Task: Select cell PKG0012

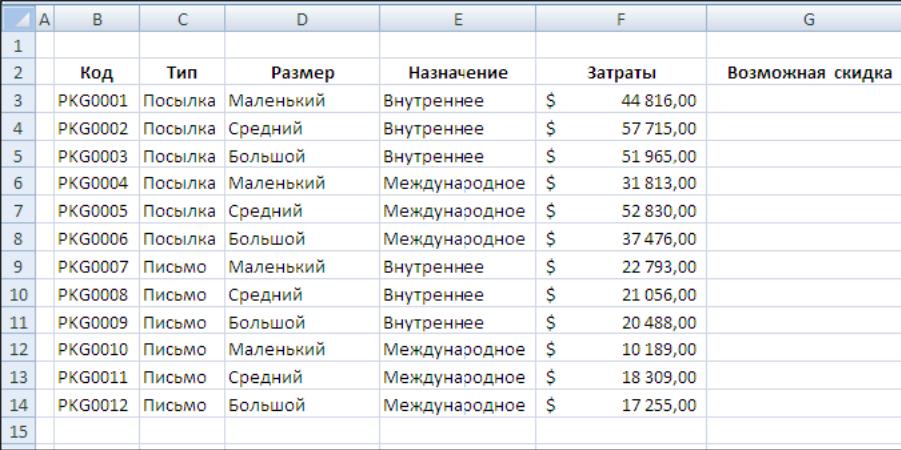Action: pyautogui.click(x=97, y=405)
